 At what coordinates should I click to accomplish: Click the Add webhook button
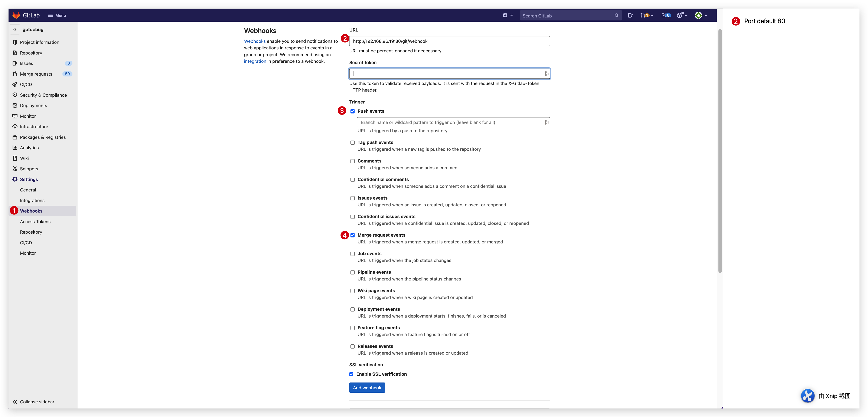[x=367, y=388]
